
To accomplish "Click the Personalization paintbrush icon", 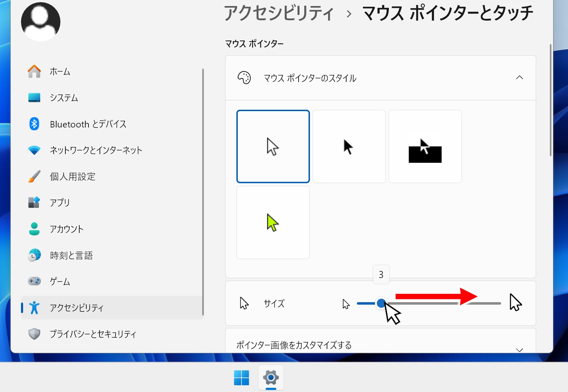I will [x=34, y=176].
